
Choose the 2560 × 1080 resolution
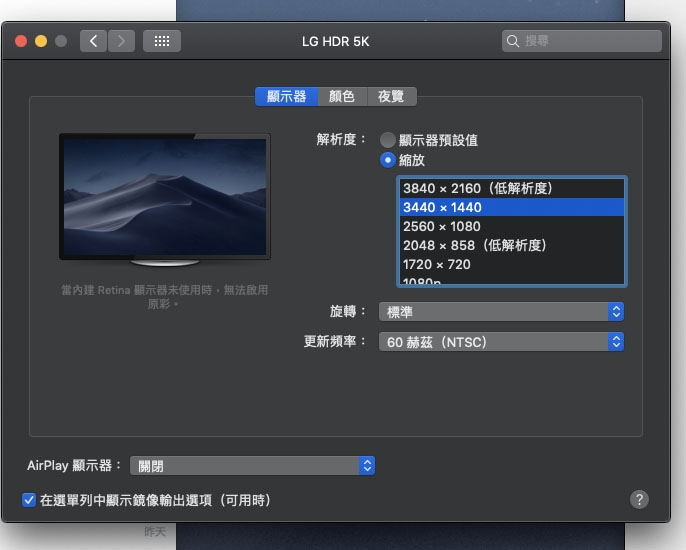pyautogui.click(x=511, y=226)
